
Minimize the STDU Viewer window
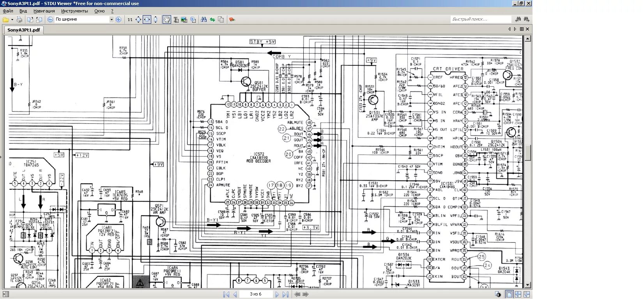(515, 4)
